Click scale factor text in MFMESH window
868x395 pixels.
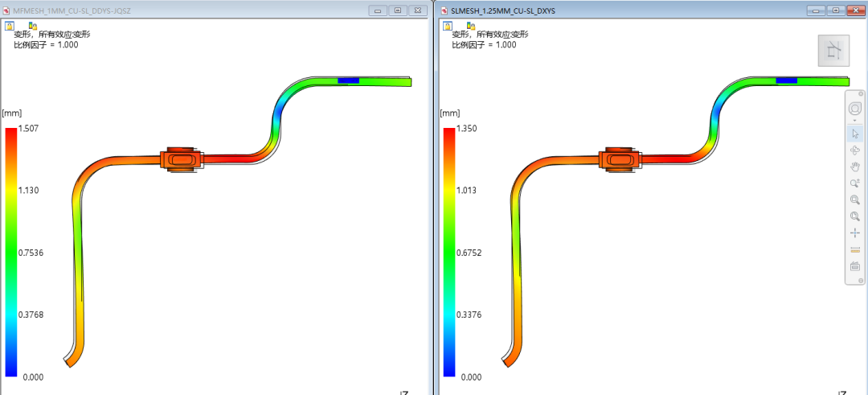point(46,45)
